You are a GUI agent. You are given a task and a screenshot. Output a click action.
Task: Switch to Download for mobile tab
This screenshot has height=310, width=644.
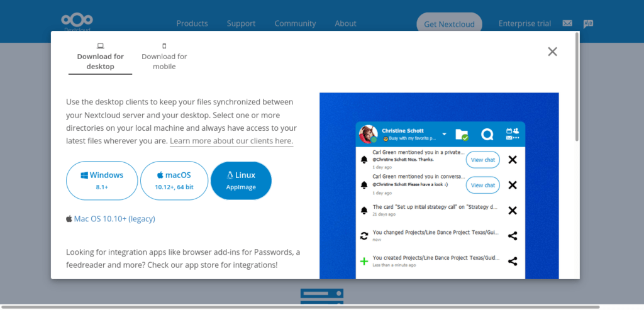(164, 57)
